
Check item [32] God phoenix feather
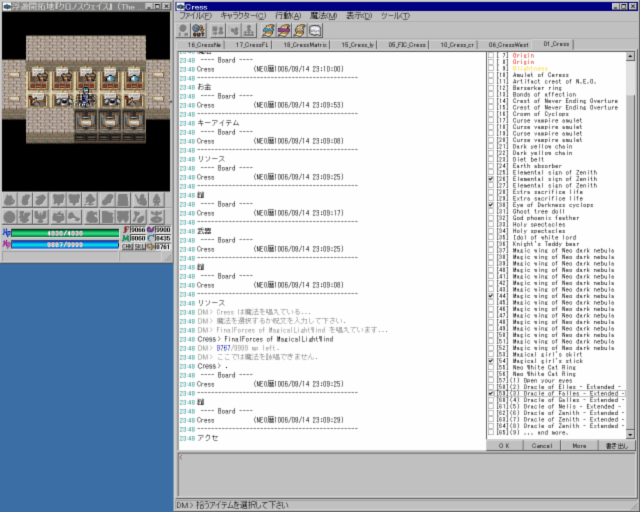491,218
